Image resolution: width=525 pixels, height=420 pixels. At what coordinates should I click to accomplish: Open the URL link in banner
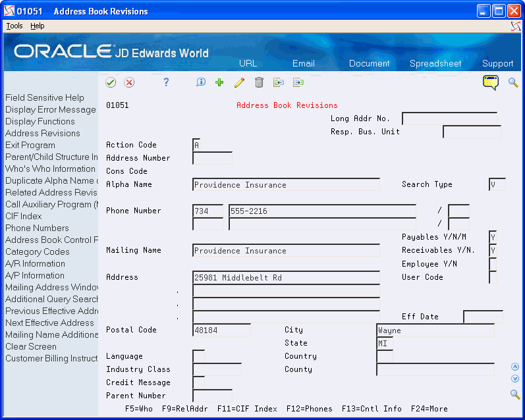pos(248,63)
